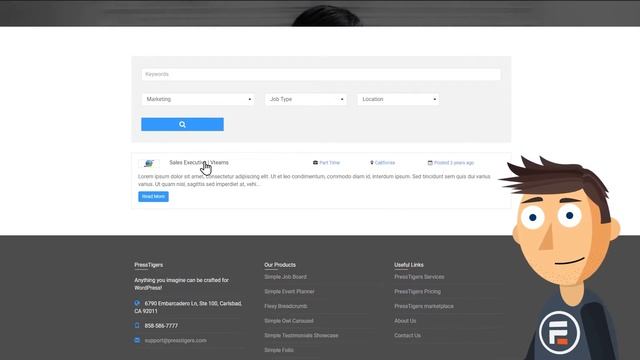The width and height of the screenshot is (640, 360).
Task: Click the calendar icon beside Posted date
Action: 430,162
